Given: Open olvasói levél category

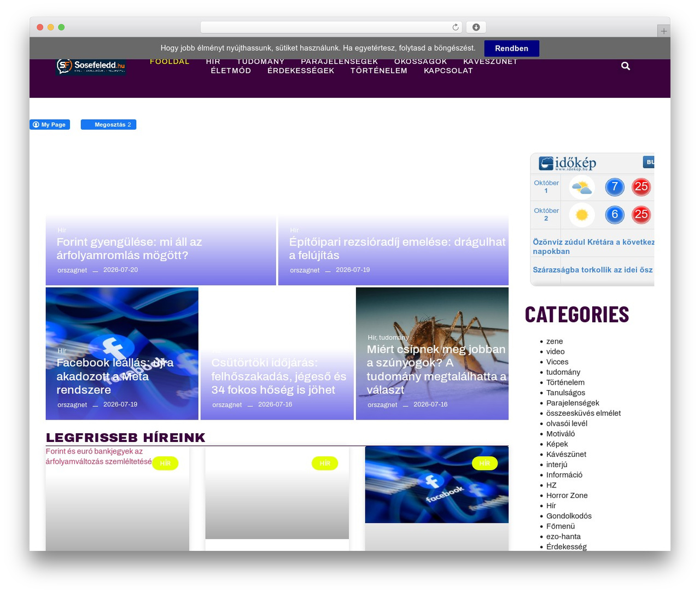Looking at the screenshot, I should (x=567, y=423).
